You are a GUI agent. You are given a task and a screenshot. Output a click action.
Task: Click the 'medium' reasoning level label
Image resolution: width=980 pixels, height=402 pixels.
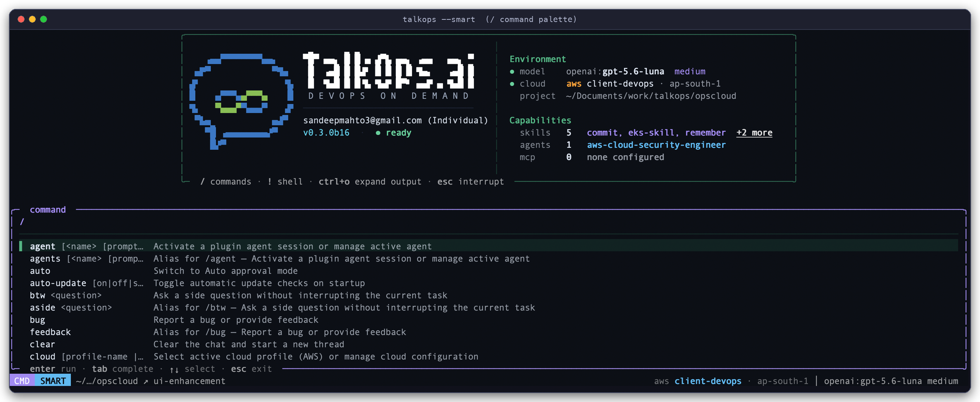[x=690, y=72]
